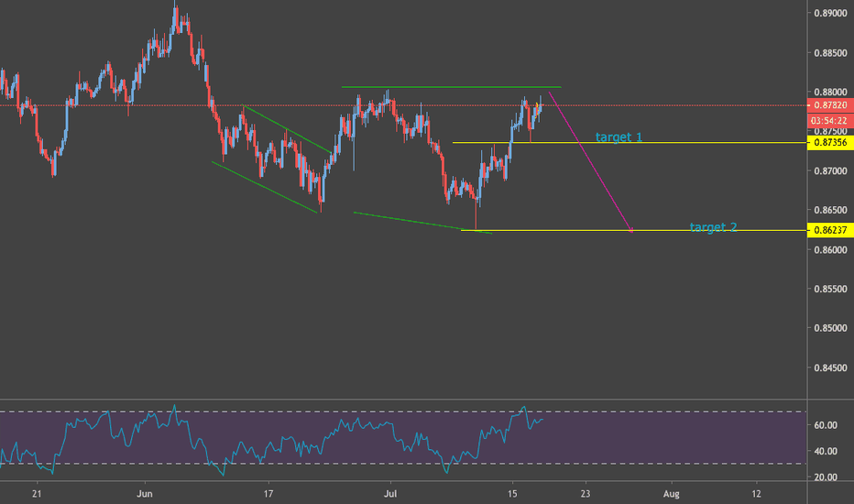This screenshot has height=504, width=854.
Task: Click the '21' date on time axis
Action: point(37,494)
